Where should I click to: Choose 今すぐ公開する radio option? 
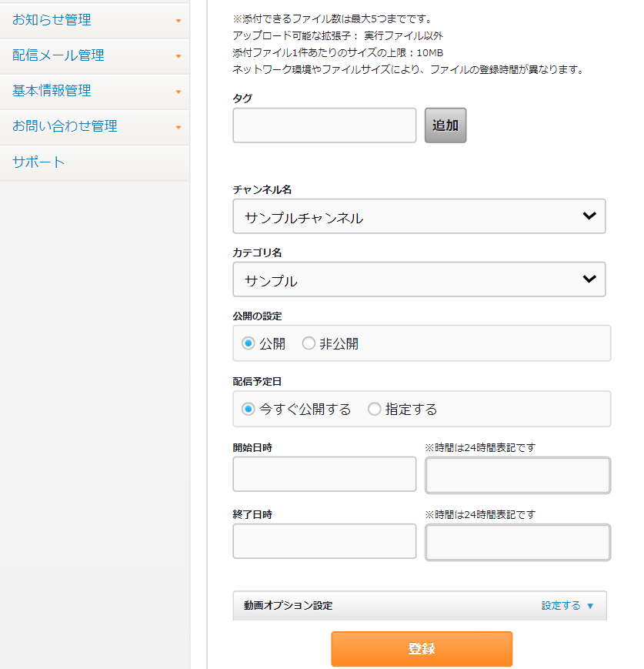click(248, 410)
